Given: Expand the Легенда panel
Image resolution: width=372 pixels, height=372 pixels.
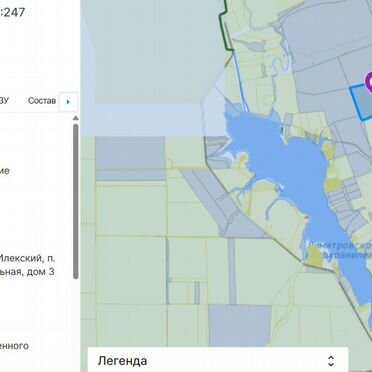Looking at the screenshot, I should [218, 360].
